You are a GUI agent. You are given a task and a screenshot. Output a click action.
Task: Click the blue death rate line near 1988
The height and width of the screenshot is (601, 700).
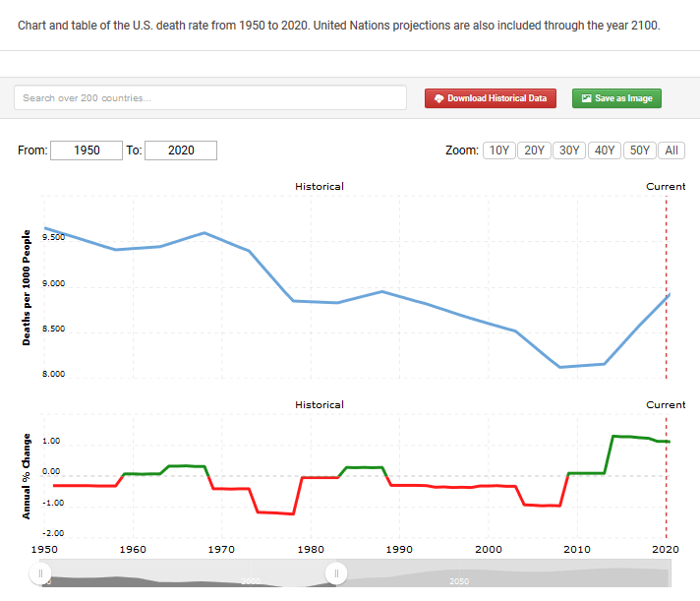pos(381,292)
